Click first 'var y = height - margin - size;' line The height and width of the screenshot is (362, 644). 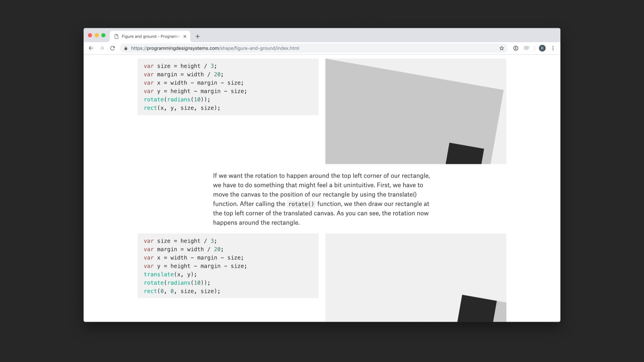pyautogui.click(x=196, y=91)
